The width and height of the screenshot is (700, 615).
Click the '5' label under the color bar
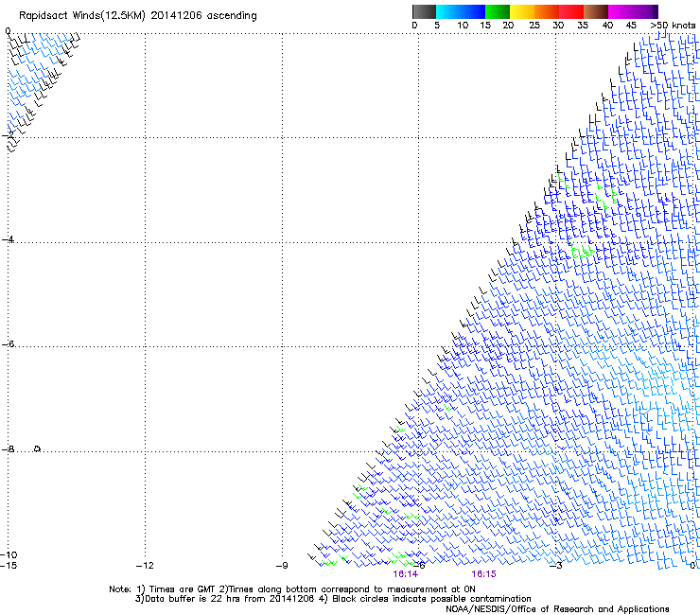coord(437,26)
